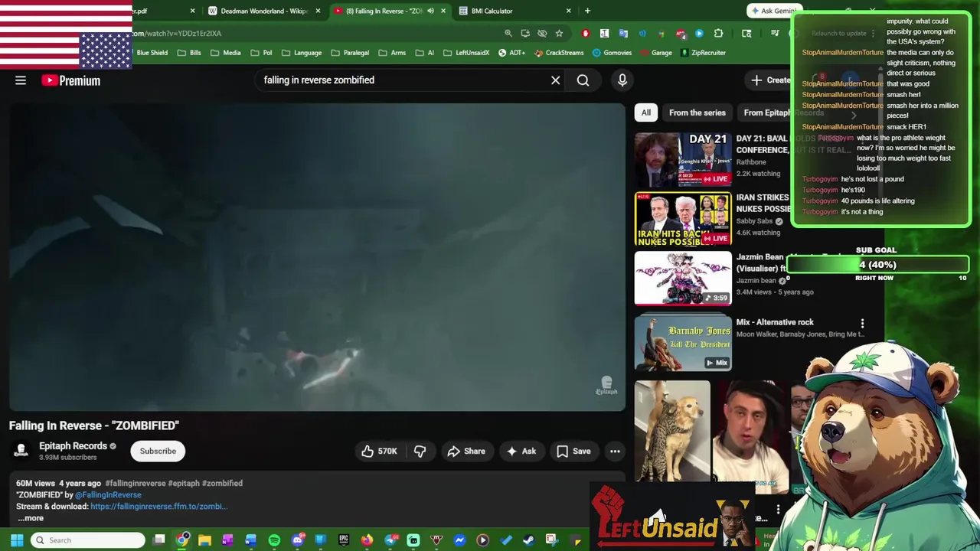Screen dimensions: 980x551
Task: Open the zoom magnifier in address bar
Action: 508,34
